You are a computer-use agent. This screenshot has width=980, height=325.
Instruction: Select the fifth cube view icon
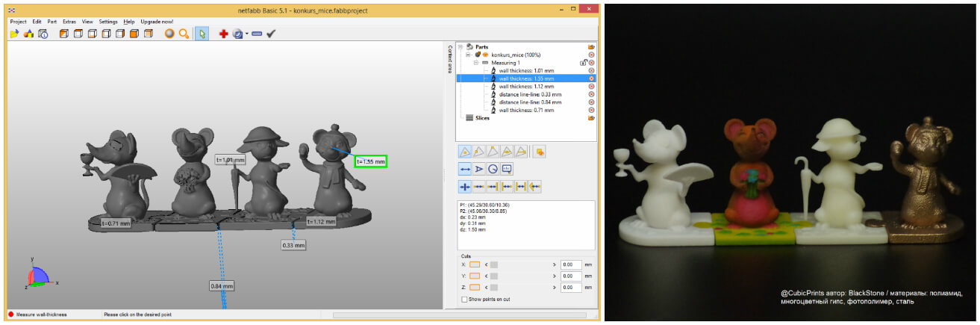click(120, 34)
